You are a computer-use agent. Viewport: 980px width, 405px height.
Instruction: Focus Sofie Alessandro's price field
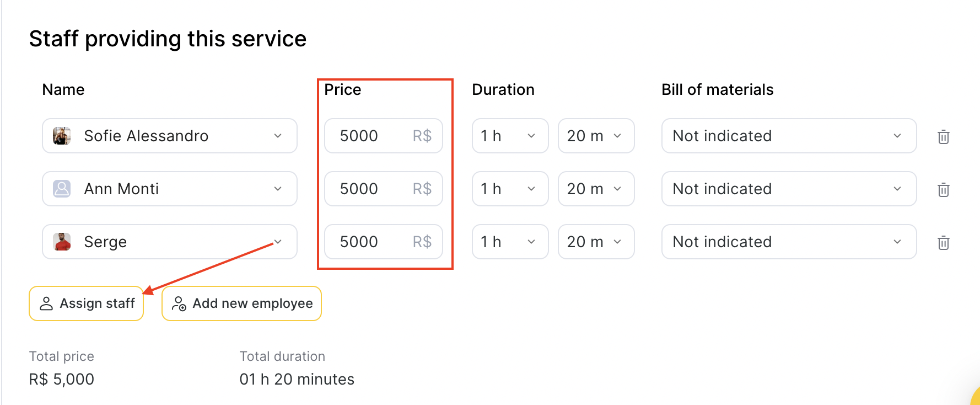click(384, 136)
